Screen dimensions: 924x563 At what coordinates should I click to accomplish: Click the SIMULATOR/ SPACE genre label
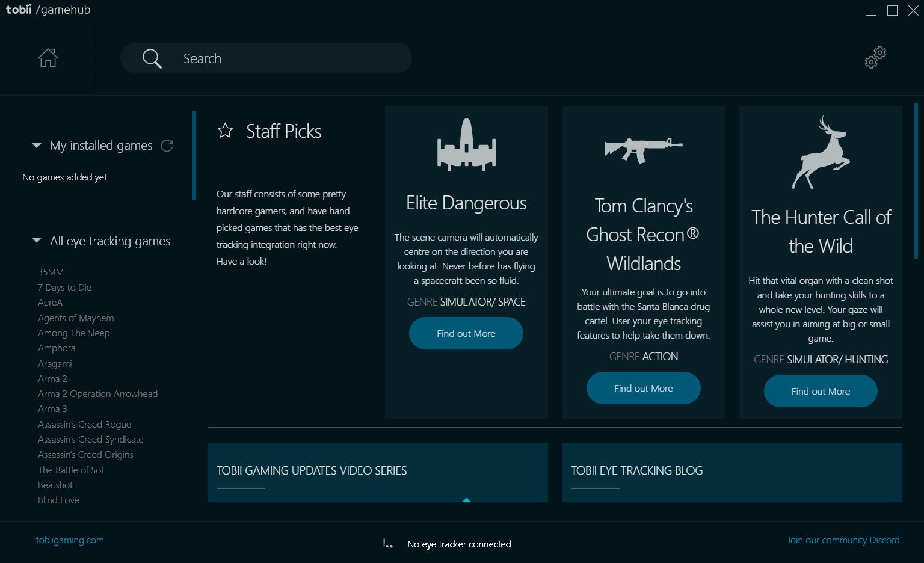pyautogui.click(x=482, y=302)
